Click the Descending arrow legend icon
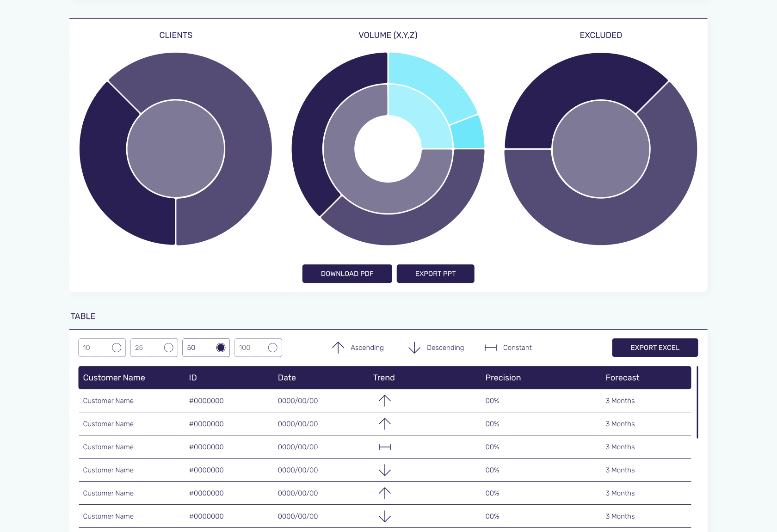Image resolution: width=777 pixels, height=532 pixels. click(414, 348)
